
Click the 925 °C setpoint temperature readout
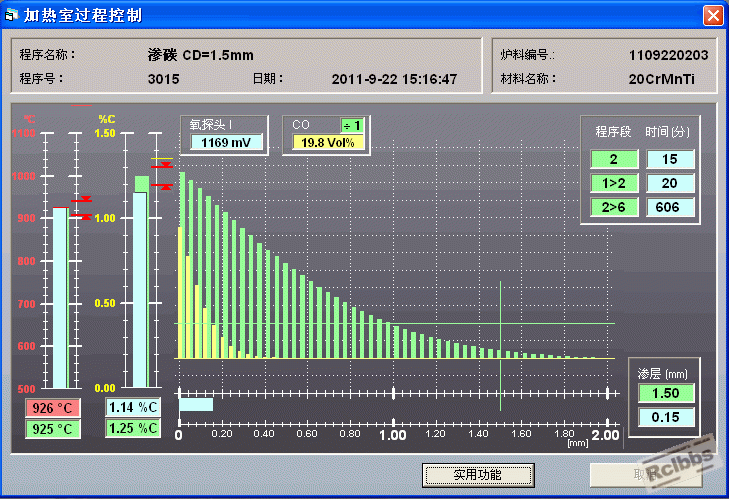[53, 429]
